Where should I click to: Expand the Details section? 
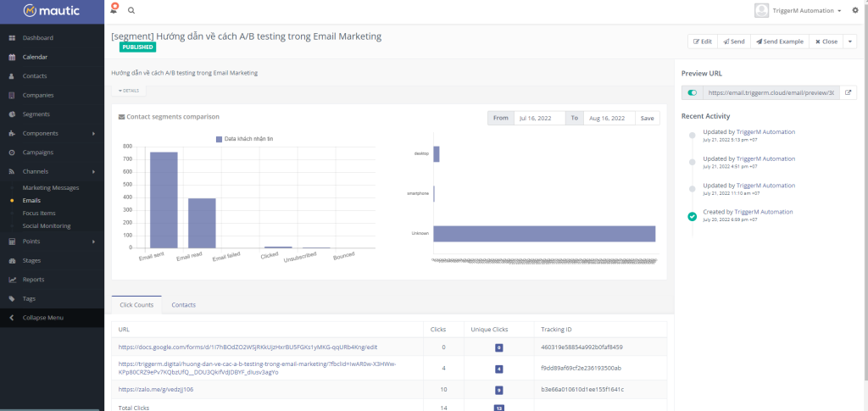click(129, 91)
